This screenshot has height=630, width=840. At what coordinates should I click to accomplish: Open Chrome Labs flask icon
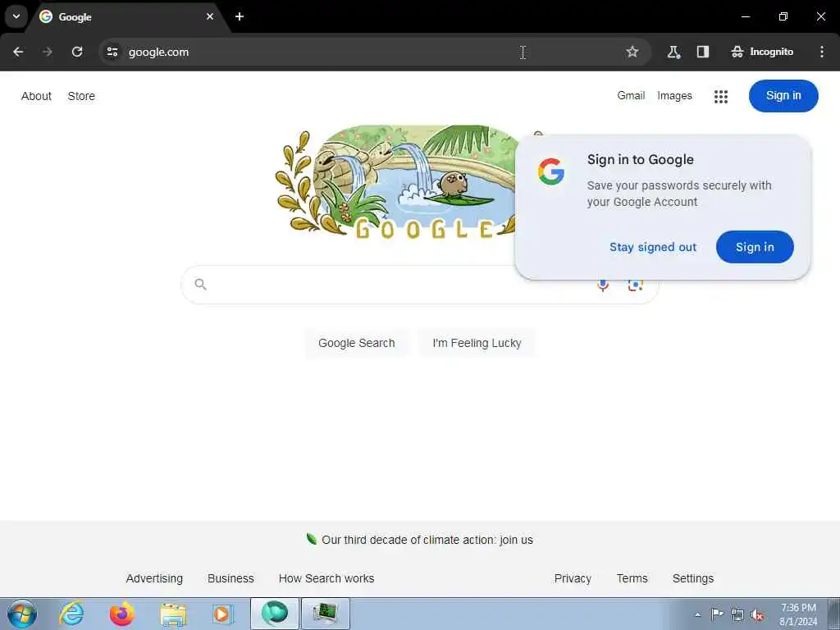(x=673, y=52)
